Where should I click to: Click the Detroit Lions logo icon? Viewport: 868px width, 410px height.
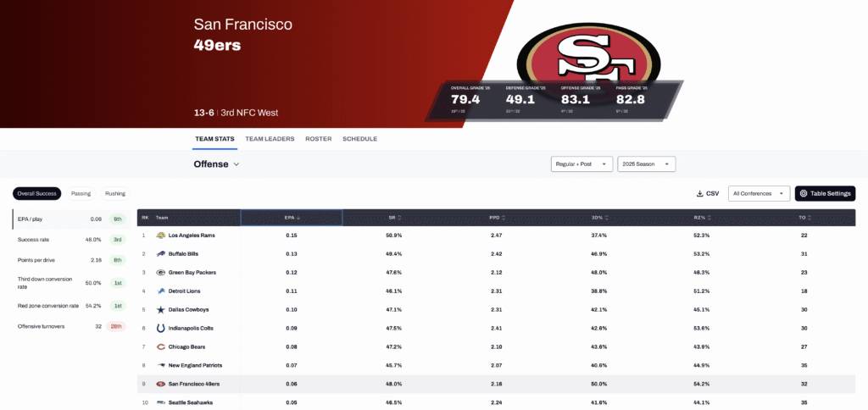click(160, 291)
